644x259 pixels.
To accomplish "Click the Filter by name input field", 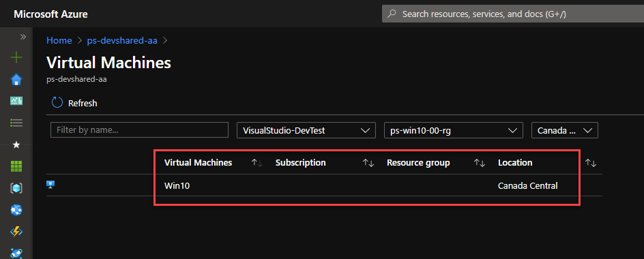I will 139,130.
